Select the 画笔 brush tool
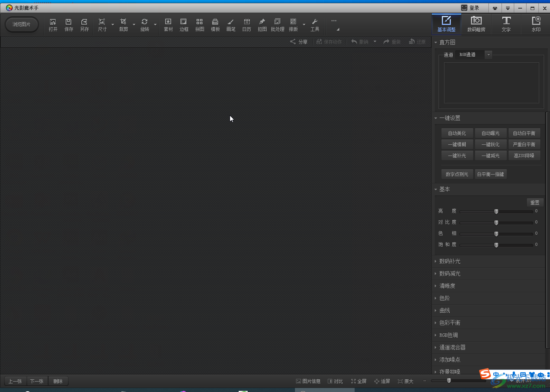The width and height of the screenshot is (550, 392). (231, 25)
